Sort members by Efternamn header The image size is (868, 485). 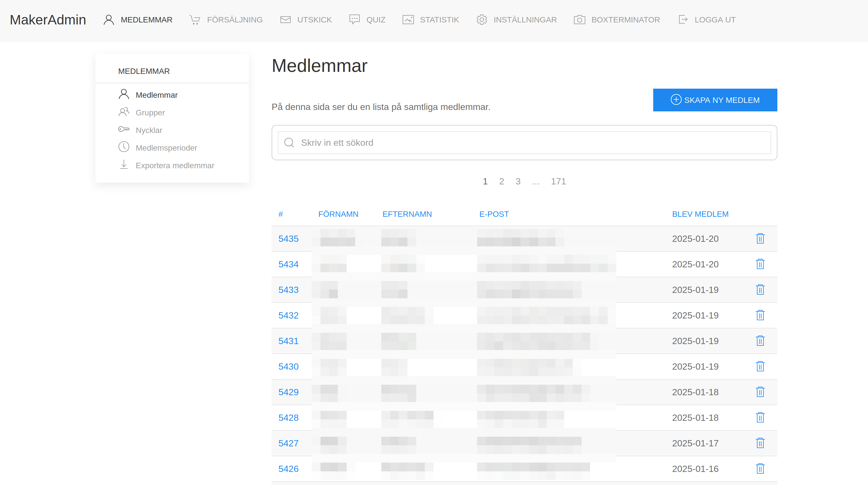pos(407,214)
